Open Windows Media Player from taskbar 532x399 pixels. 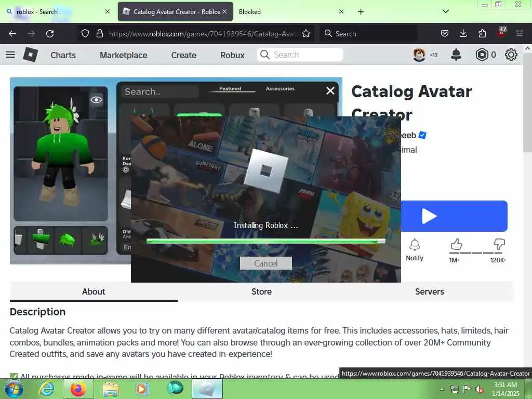pos(142,389)
